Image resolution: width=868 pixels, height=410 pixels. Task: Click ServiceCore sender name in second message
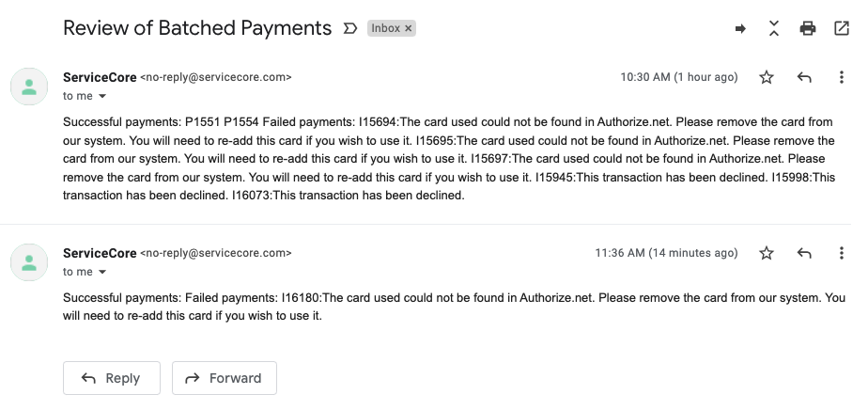(x=100, y=253)
